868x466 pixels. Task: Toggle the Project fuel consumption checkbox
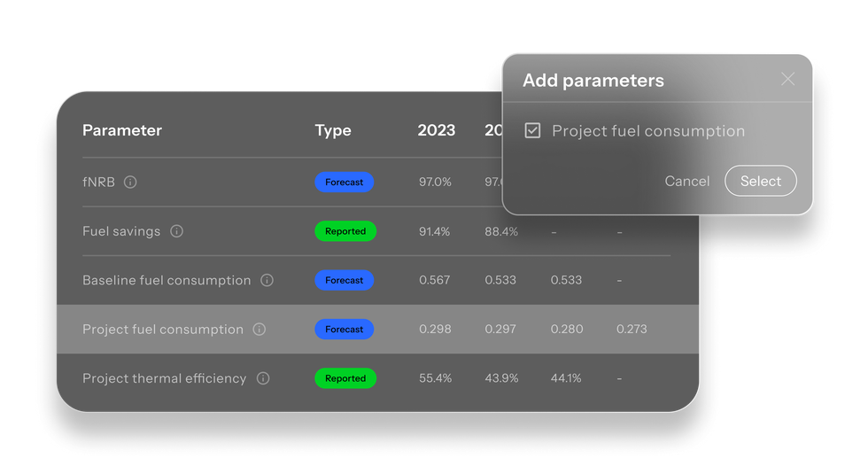click(532, 130)
